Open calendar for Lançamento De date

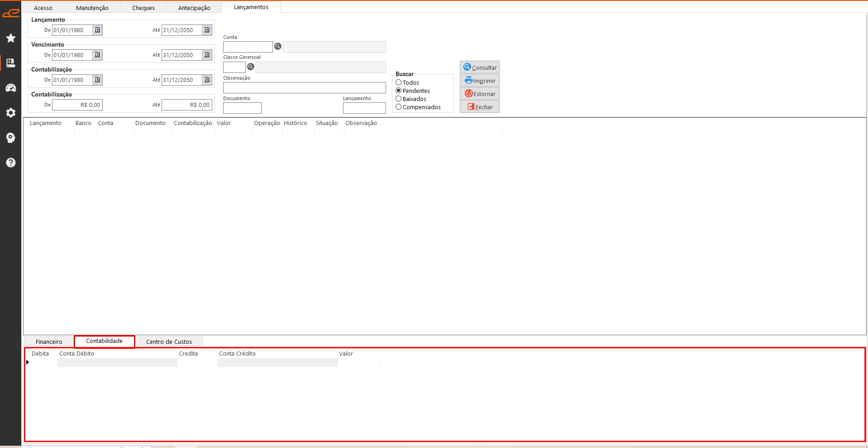tap(97, 30)
